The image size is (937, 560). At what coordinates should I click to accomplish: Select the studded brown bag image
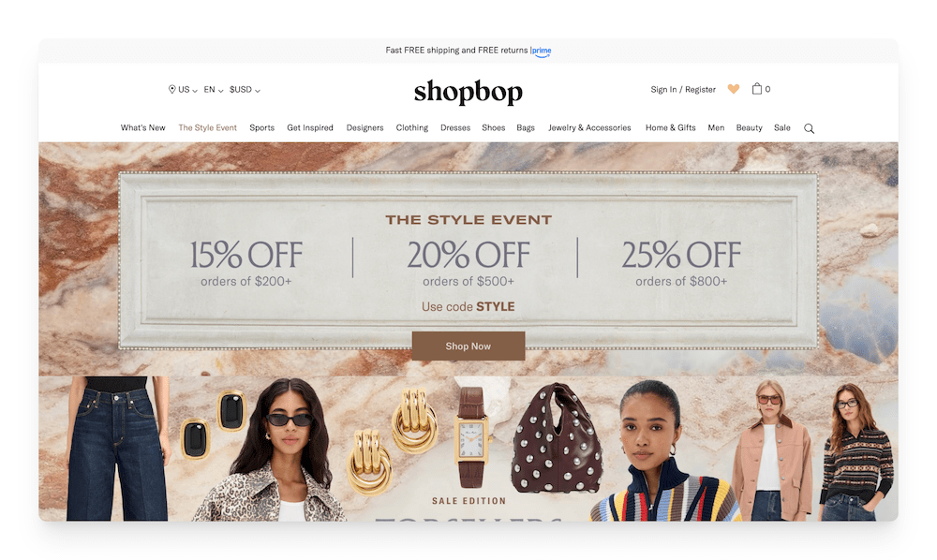pyautogui.click(x=556, y=437)
